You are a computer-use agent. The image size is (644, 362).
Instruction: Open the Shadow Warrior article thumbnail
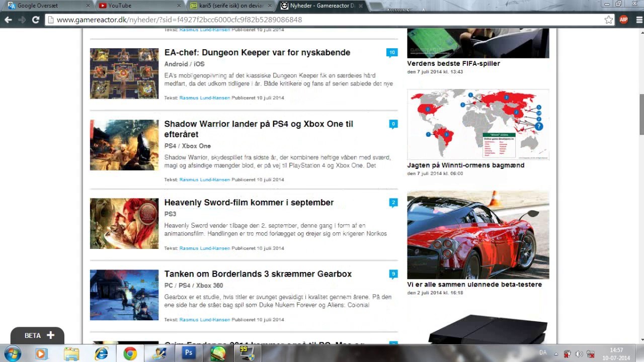pos(124,145)
